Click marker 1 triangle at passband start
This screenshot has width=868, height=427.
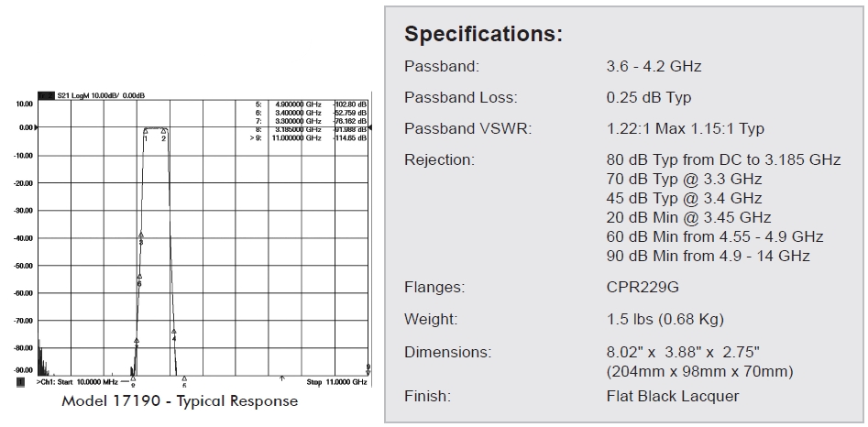147,131
